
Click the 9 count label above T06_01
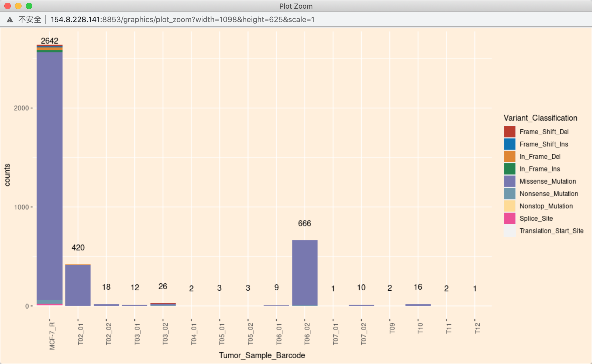277,287
